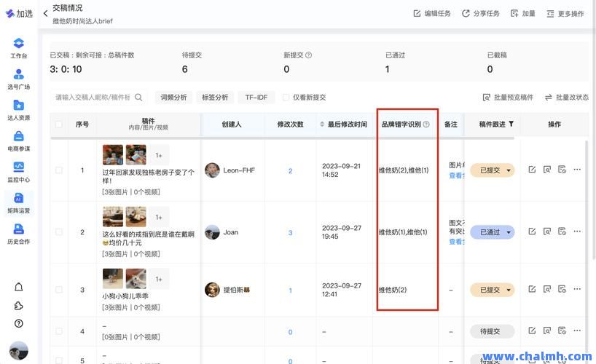
Task: Click the 加选 logo
Action: [x=19, y=14]
